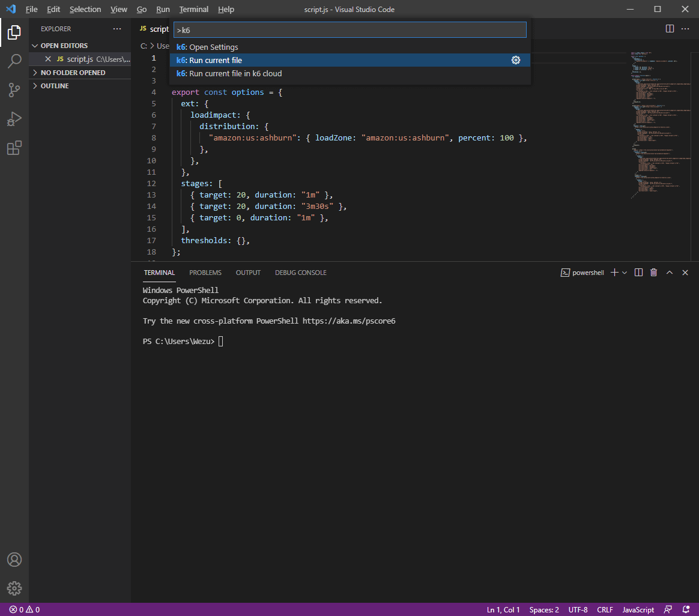Click the Explorer more actions ellipsis
The image size is (699, 616).
point(116,29)
